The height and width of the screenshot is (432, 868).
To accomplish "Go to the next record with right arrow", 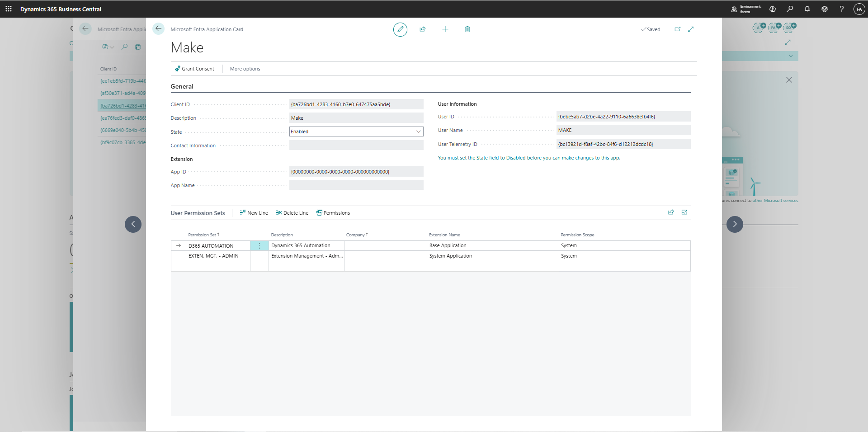I will click(735, 224).
